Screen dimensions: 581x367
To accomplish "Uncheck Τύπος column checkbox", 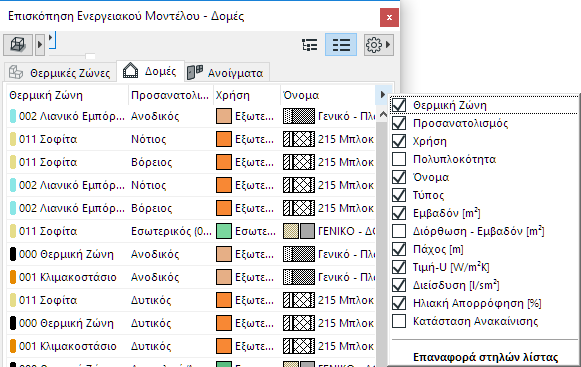I will (399, 195).
